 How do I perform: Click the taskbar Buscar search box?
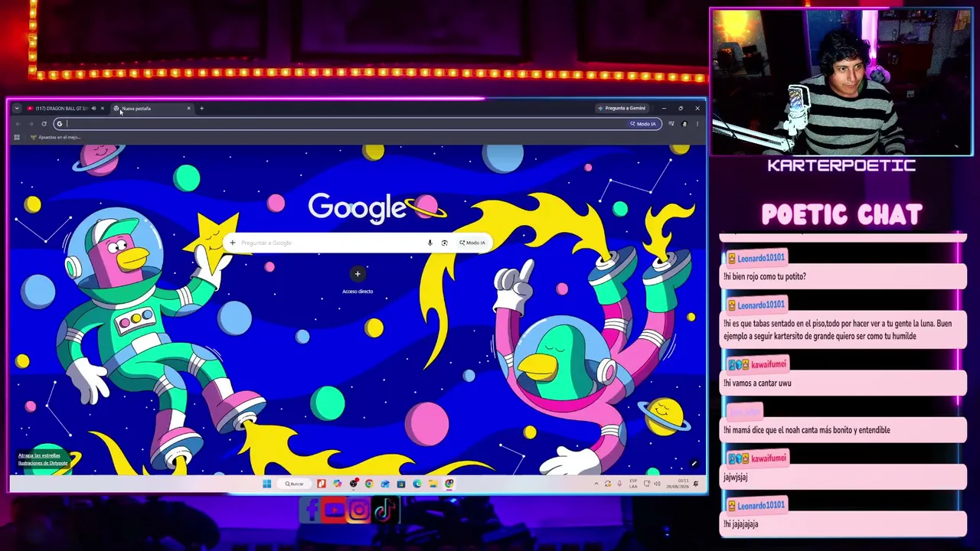point(295,484)
